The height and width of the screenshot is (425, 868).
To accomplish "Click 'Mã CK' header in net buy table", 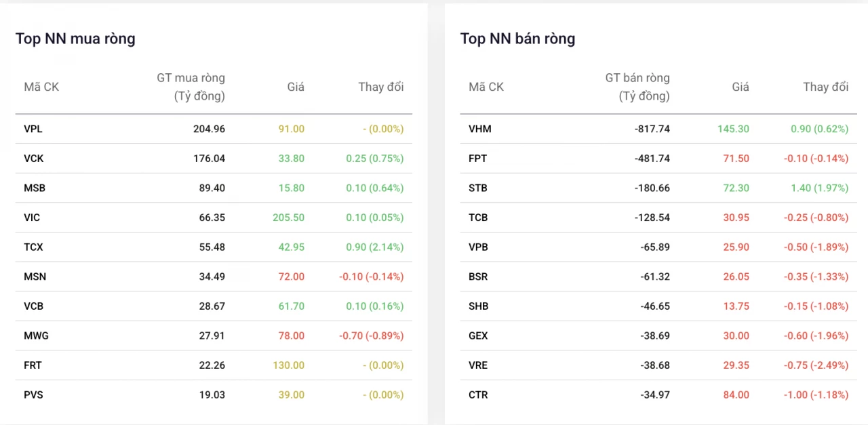I will 41,87.
